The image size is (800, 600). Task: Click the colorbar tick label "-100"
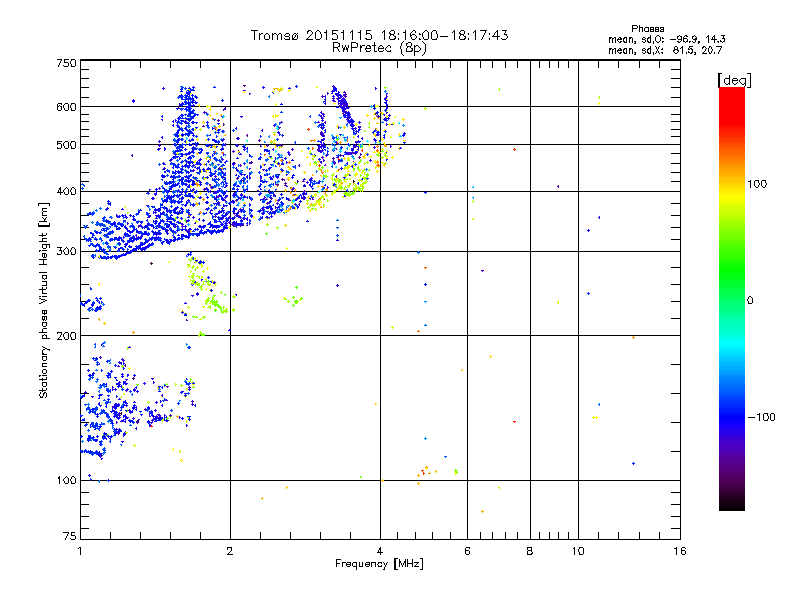point(761,417)
